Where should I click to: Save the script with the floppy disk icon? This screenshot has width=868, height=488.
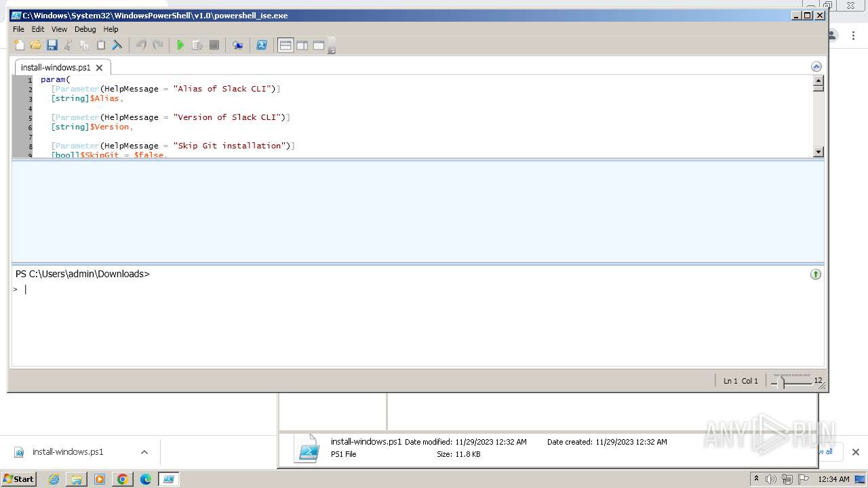(x=52, y=45)
